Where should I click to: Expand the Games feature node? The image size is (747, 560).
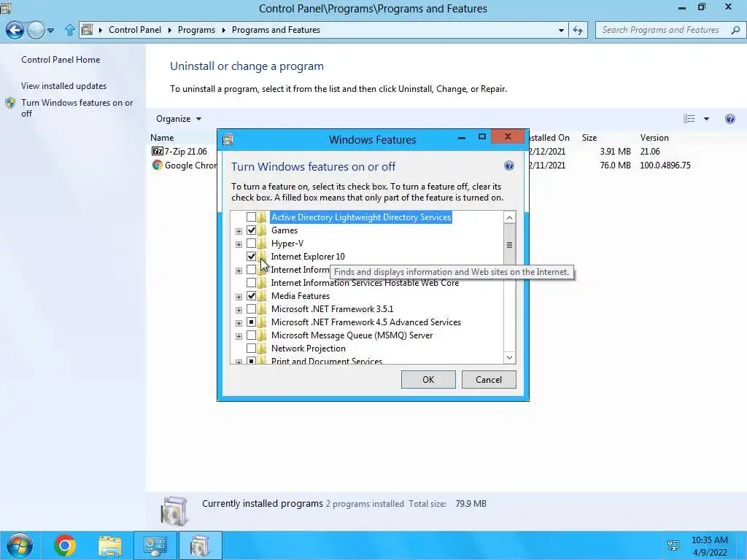click(x=239, y=231)
